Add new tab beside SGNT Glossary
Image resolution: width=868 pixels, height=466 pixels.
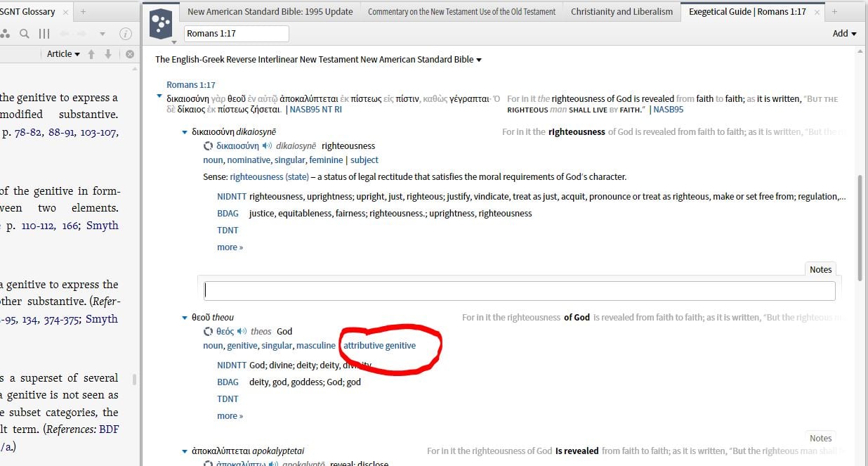point(83,12)
